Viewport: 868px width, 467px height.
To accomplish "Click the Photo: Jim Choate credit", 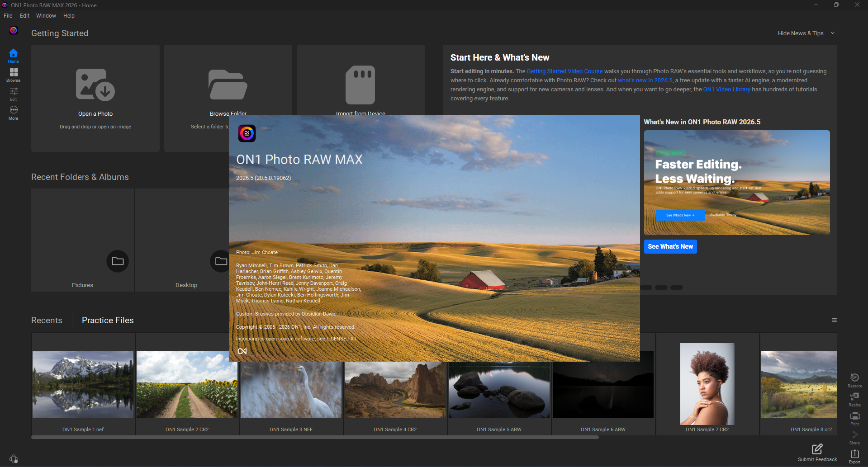I will pos(257,253).
